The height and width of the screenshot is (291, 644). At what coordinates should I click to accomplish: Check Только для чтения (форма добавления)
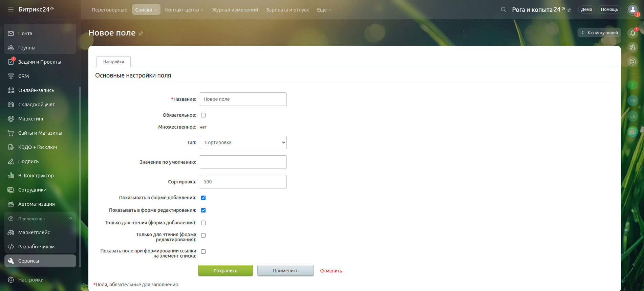pyautogui.click(x=203, y=223)
